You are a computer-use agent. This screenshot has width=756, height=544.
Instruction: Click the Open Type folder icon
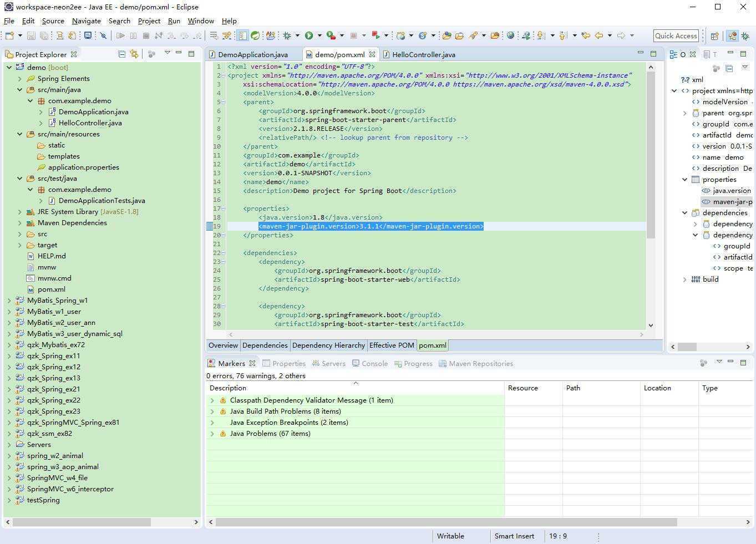(447, 35)
